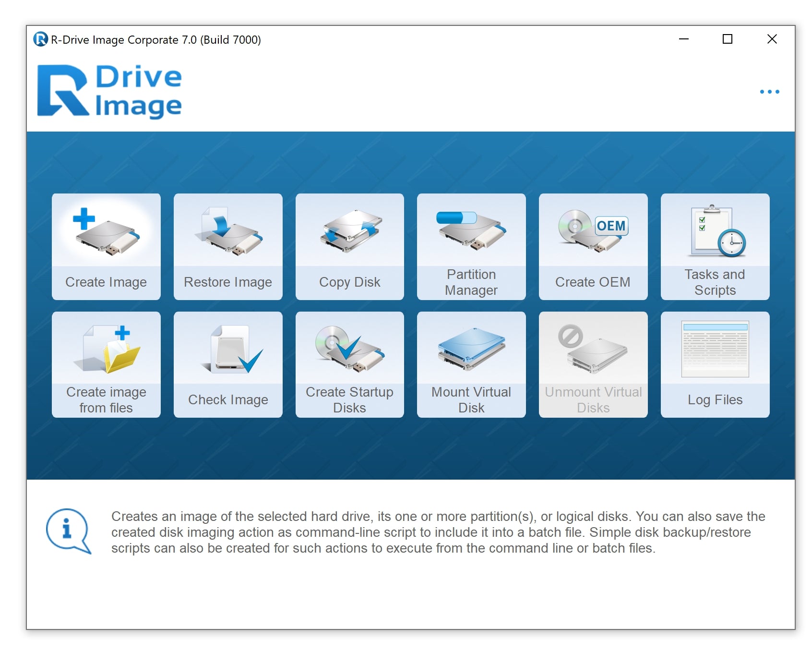Open the Restore Image tile
Image resolution: width=812 pixels, height=652 pixels.
click(x=228, y=247)
